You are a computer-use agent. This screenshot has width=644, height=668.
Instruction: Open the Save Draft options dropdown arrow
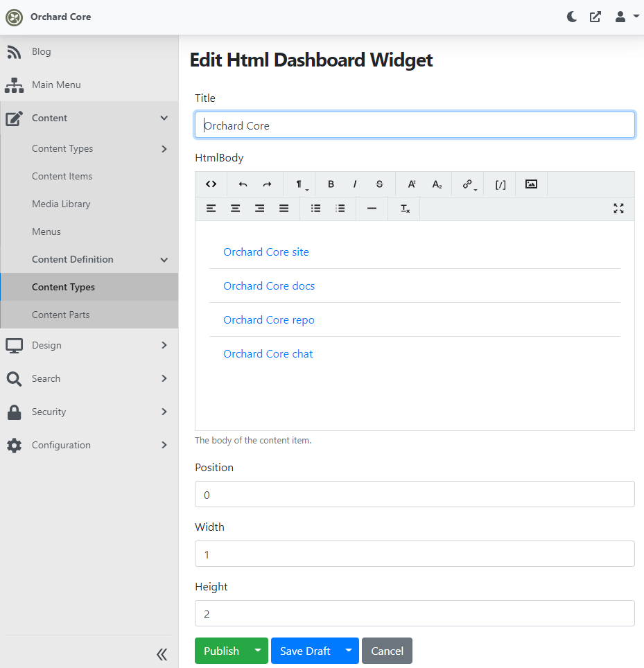click(x=349, y=651)
